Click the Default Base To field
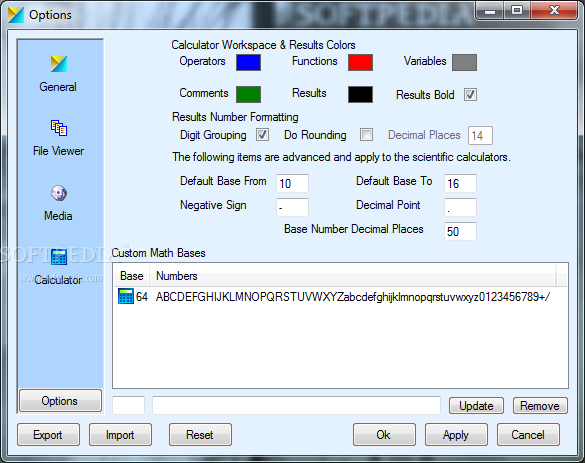The width and height of the screenshot is (585, 463). [460, 183]
